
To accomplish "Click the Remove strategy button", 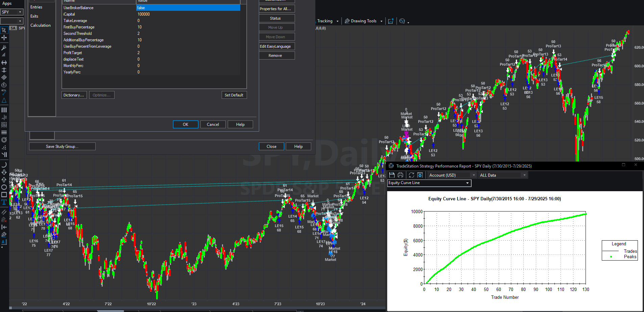I will [x=277, y=55].
